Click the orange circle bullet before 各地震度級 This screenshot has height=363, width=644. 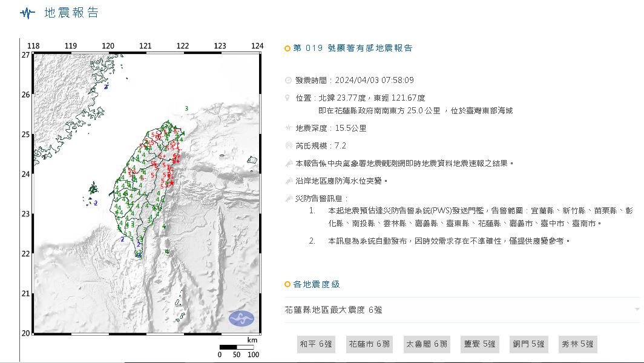click(x=287, y=285)
